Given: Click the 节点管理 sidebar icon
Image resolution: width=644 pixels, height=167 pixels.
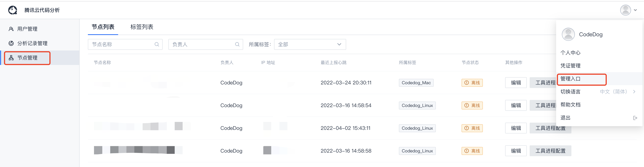Looking at the screenshot, I should coord(11,58).
